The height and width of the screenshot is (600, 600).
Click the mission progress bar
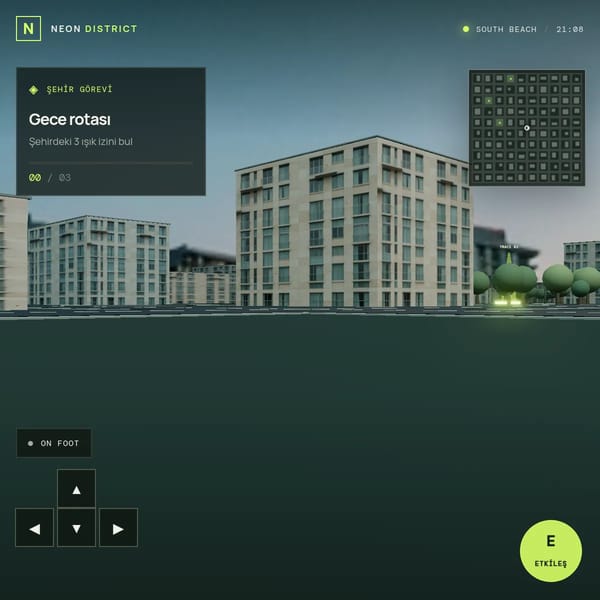point(111,163)
